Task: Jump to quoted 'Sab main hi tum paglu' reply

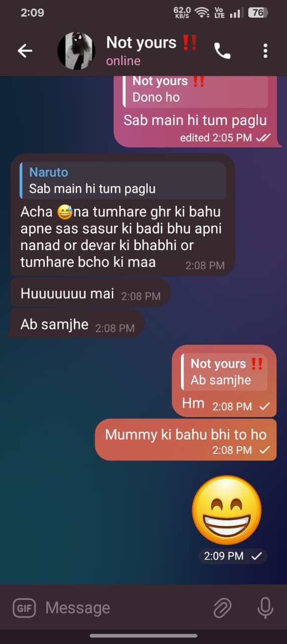Action: 123,181
